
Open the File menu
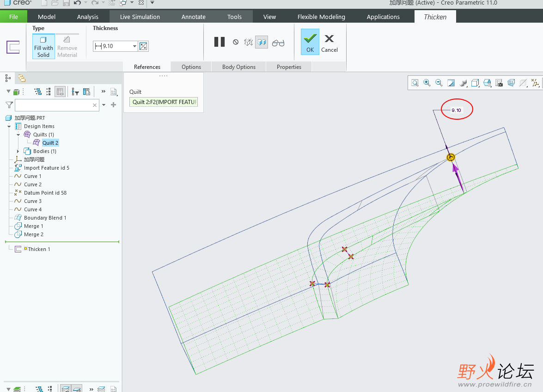point(13,17)
